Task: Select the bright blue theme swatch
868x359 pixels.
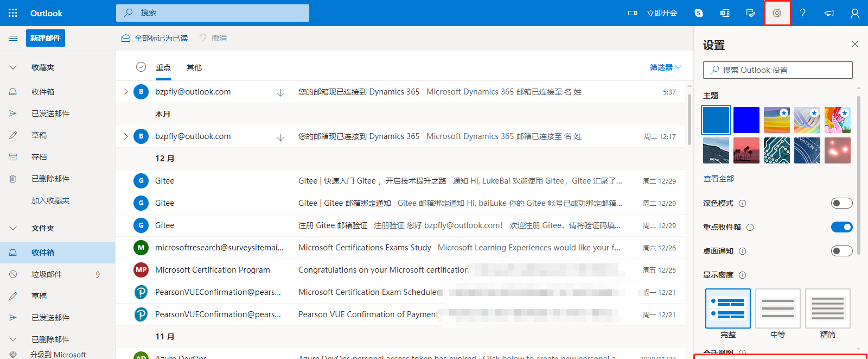Action: click(746, 120)
